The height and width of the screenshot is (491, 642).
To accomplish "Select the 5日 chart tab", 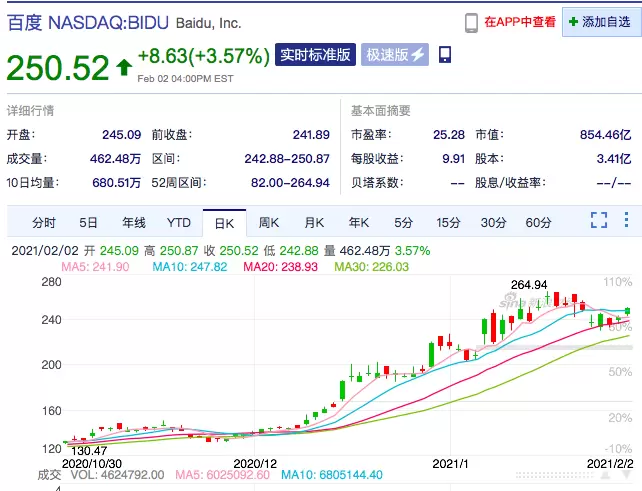I will coord(89,222).
